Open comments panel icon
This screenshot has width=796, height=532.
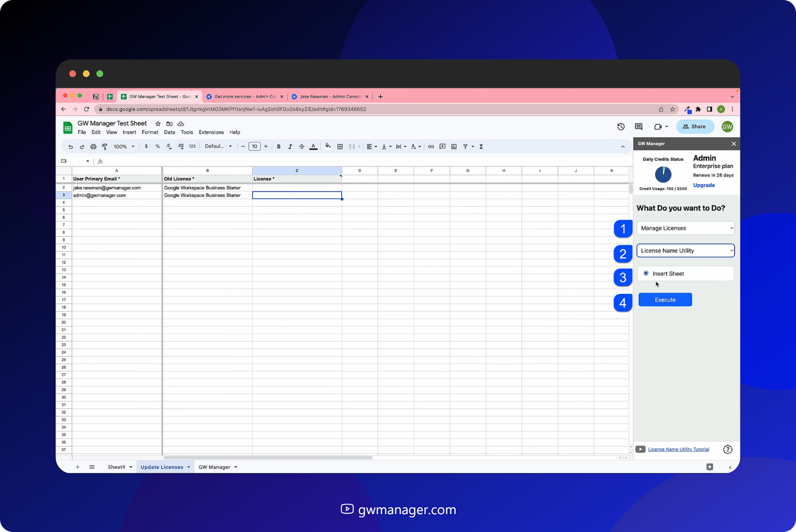pyautogui.click(x=639, y=127)
